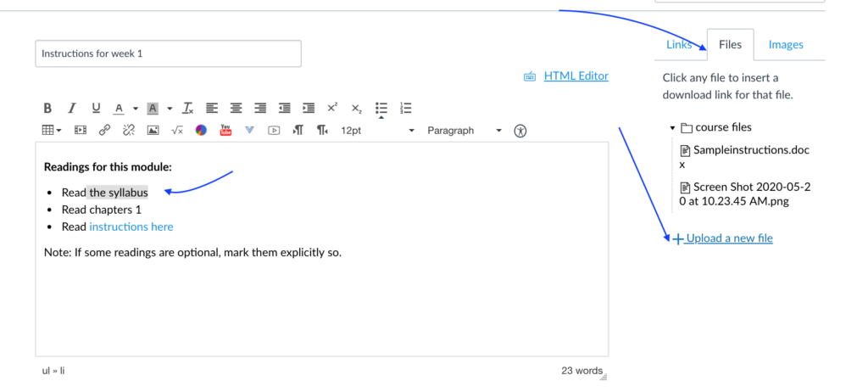The height and width of the screenshot is (392, 868).
Task: Open the accessibility checker icon
Action: 520,131
